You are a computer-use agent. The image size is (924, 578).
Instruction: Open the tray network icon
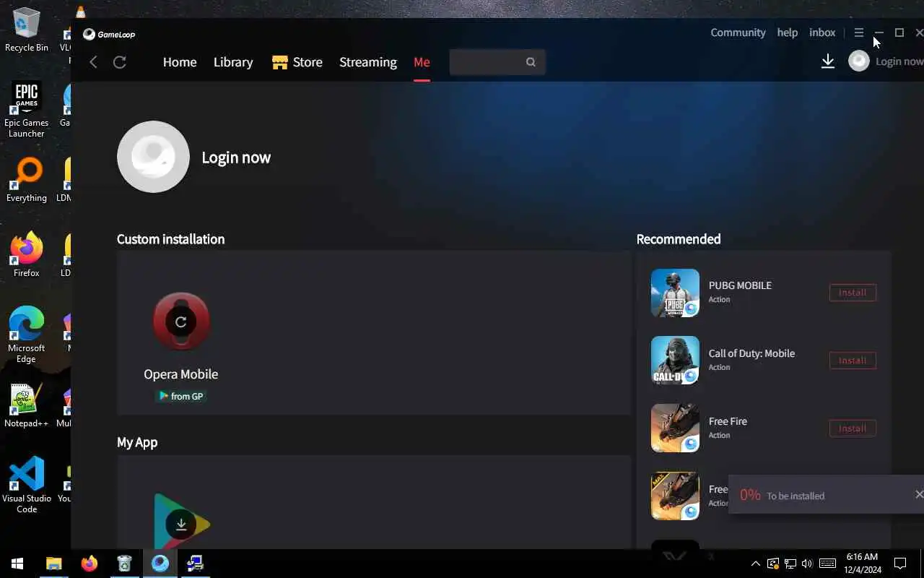pos(790,564)
